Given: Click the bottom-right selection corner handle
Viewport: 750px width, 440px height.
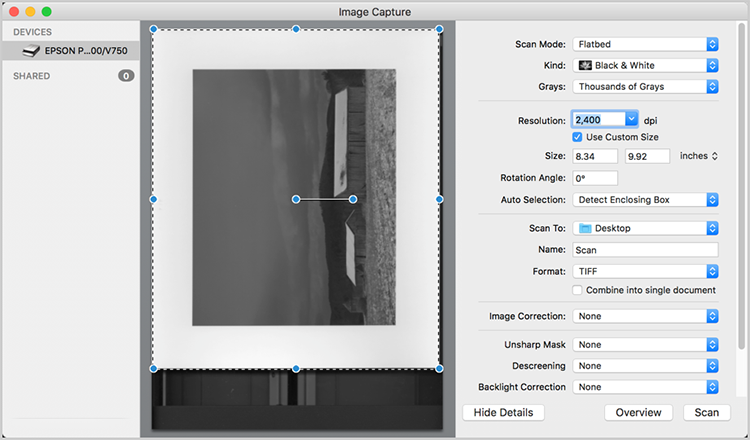Looking at the screenshot, I should 439,368.
